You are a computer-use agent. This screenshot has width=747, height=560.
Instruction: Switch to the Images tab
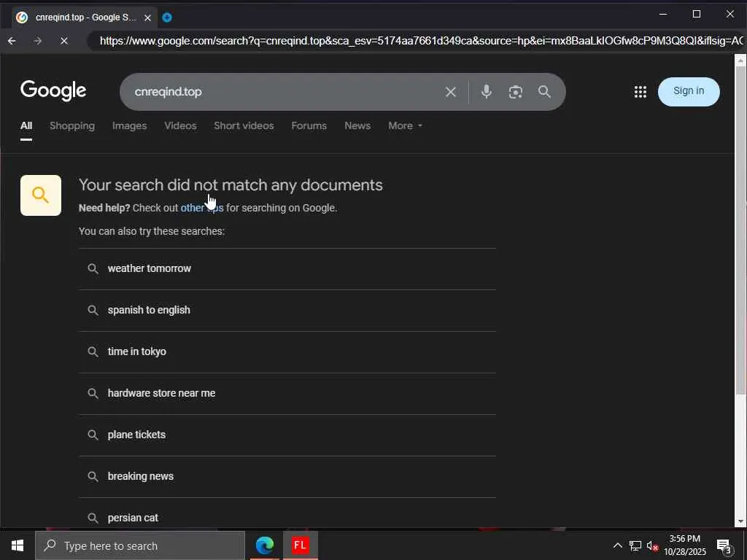(x=130, y=125)
